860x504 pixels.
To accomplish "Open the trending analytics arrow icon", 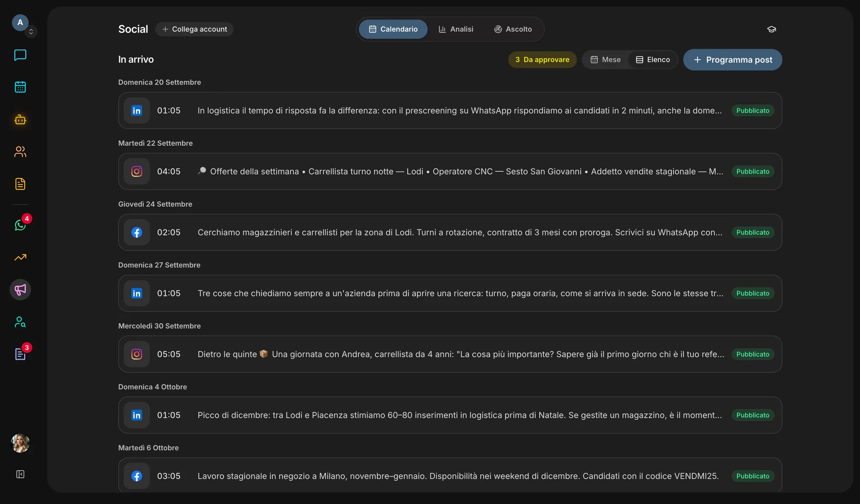I will coord(20,257).
